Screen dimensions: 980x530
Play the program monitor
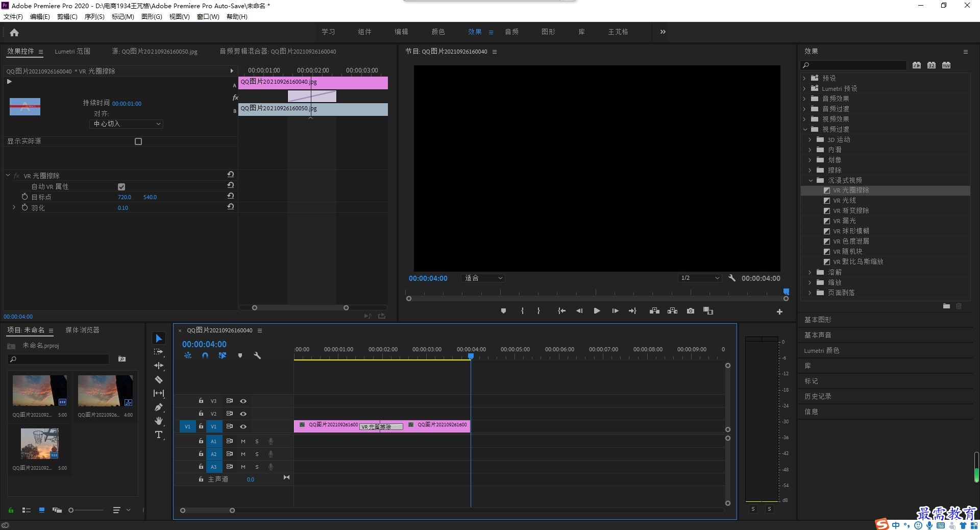pyautogui.click(x=597, y=311)
